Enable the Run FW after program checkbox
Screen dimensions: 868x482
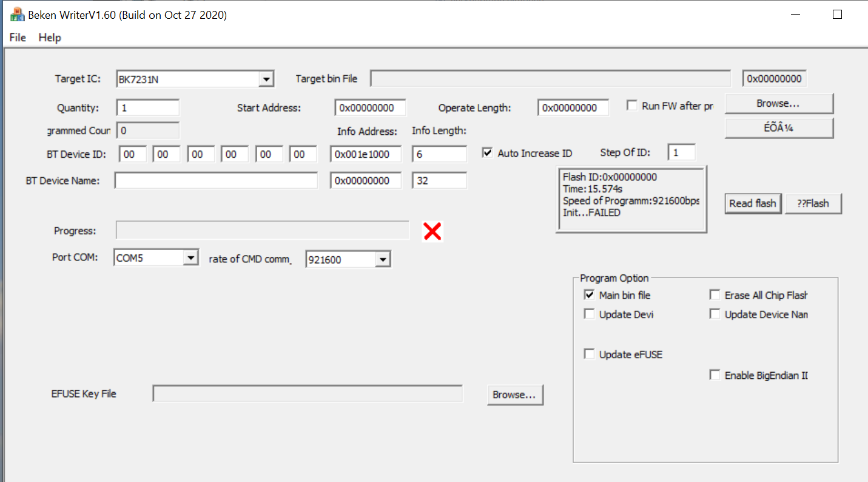click(631, 104)
